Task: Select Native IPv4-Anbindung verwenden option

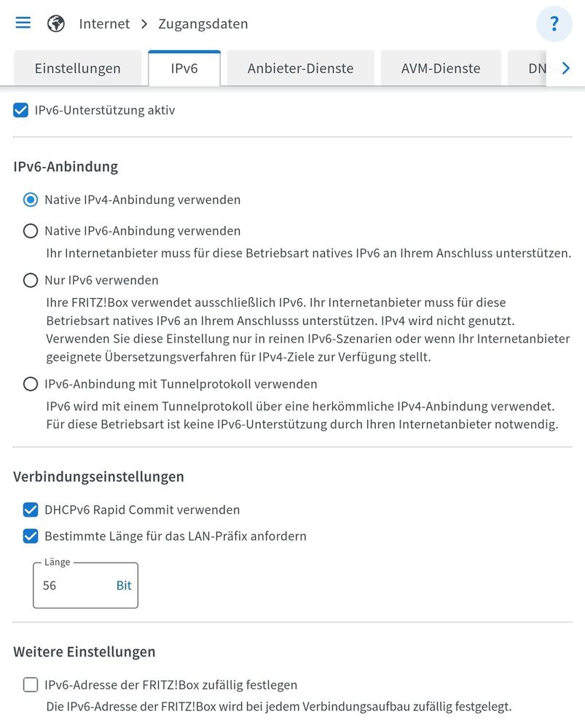Action: tap(31, 200)
